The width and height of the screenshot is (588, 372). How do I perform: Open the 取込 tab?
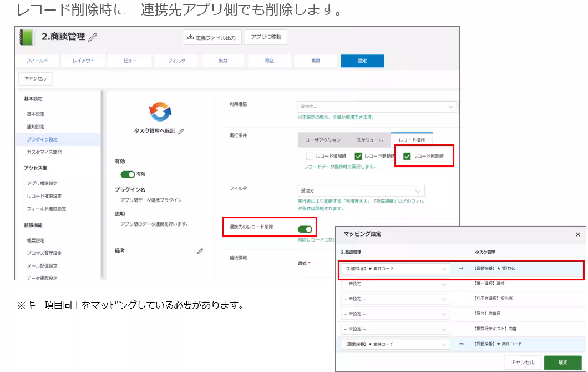pos(269,61)
